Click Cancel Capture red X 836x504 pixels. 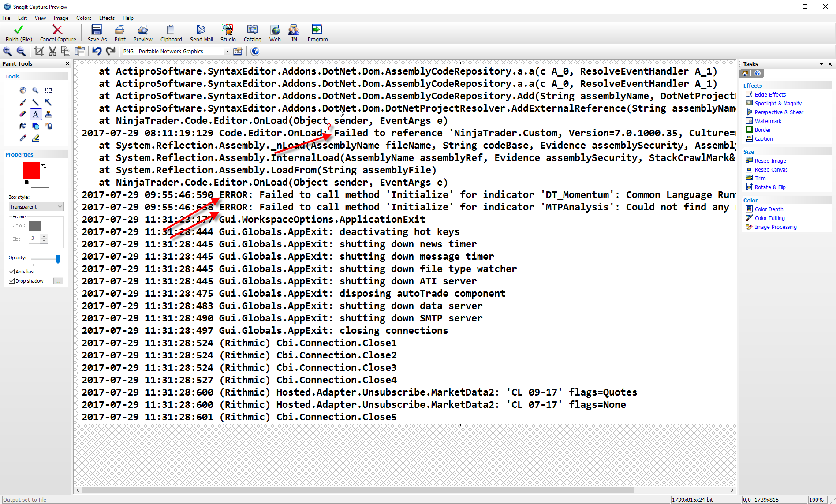(57, 30)
